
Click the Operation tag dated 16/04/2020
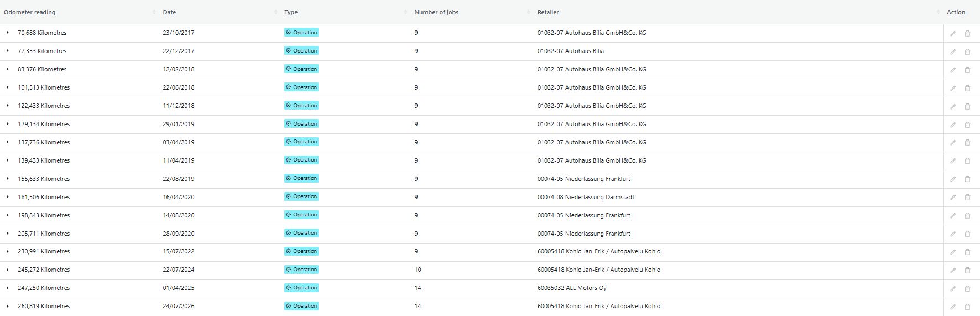pyautogui.click(x=301, y=196)
